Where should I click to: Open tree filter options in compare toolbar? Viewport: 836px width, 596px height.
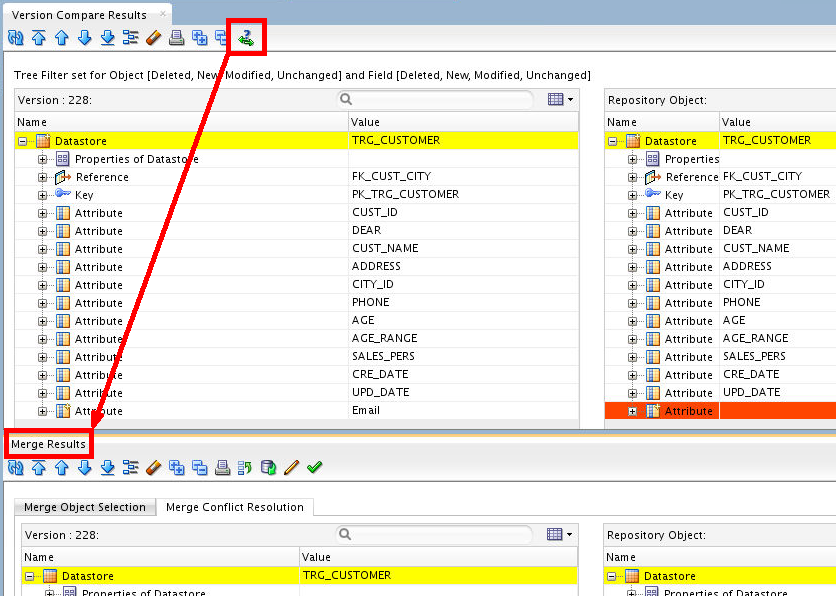click(x=130, y=38)
